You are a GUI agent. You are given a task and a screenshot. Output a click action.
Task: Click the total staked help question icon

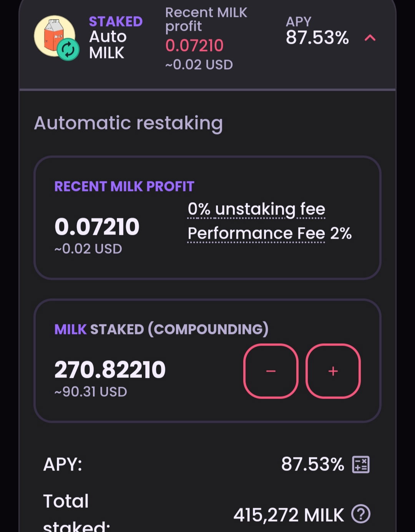point(361,514)
